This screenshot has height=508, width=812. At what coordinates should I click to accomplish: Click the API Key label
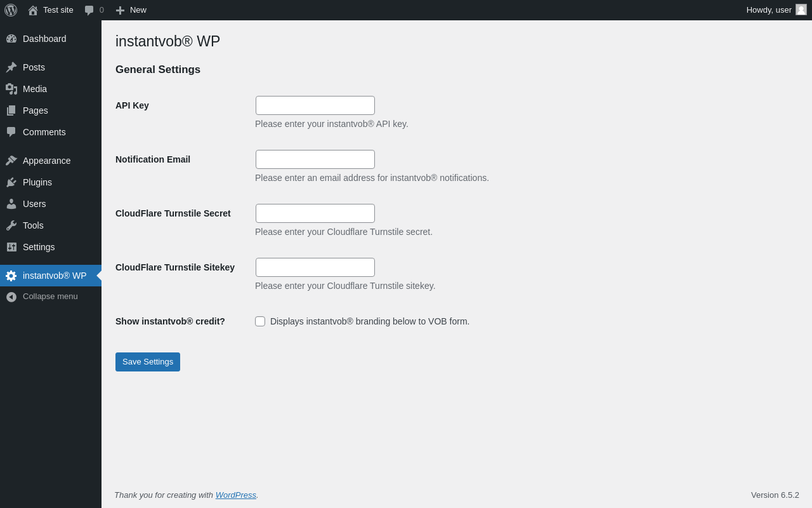click(x=132, y=105)
